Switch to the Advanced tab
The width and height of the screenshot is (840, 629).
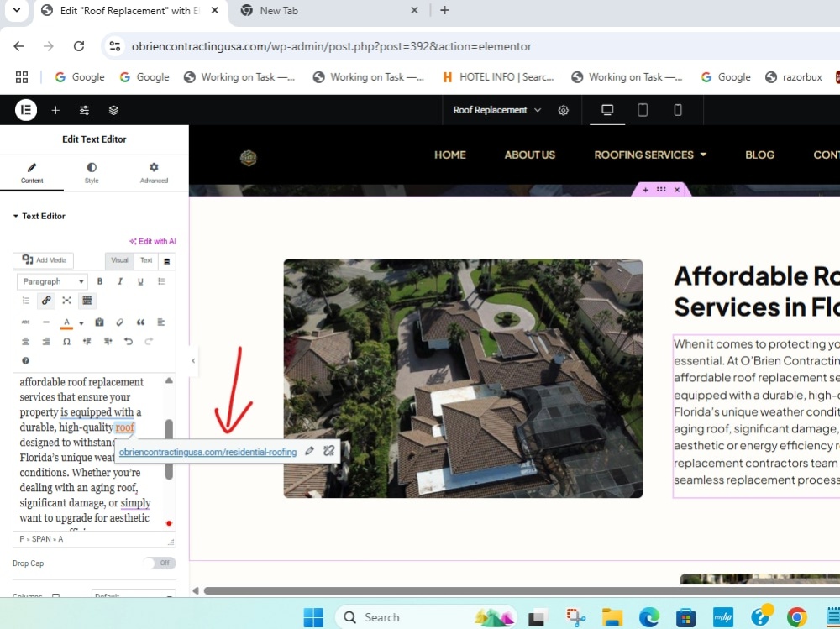(x=154, y=173)
